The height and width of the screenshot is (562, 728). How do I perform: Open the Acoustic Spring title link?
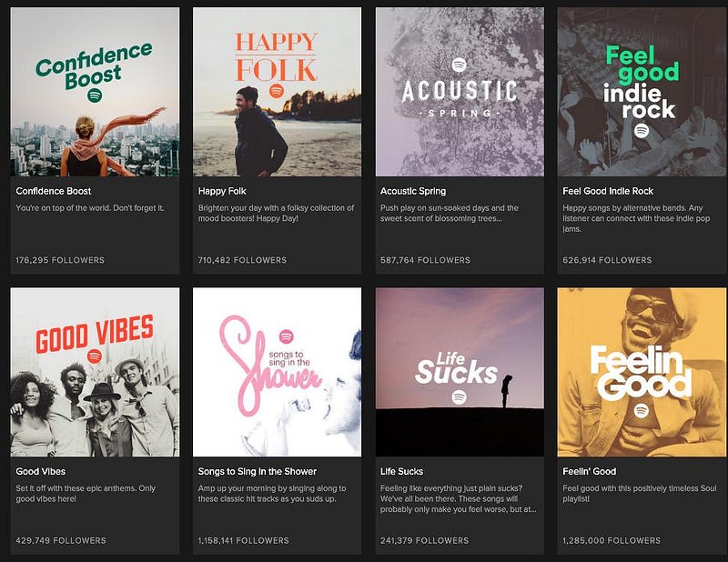[x=414, y=191]
